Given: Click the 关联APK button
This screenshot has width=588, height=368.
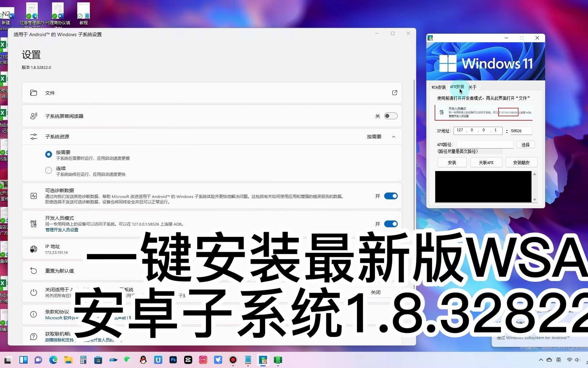Looking at the screenshot, I should (x=486, y=163).
